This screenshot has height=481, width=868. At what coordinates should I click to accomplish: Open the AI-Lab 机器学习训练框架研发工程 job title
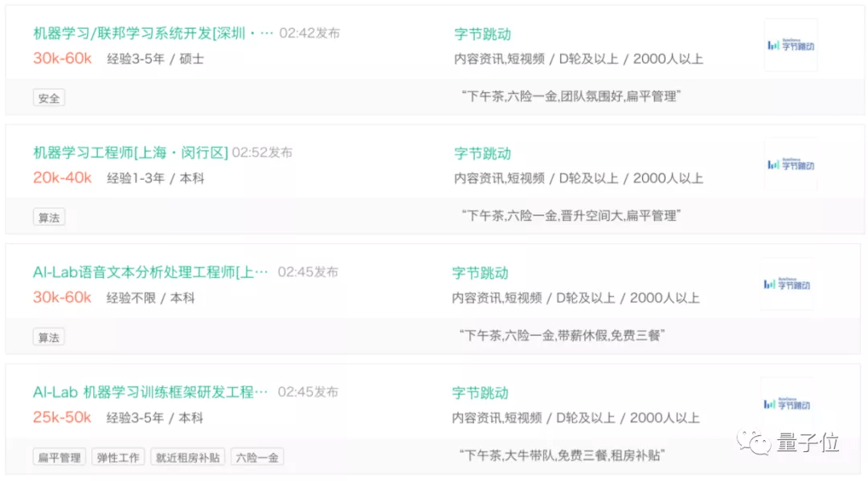click(x=150, y=392)
